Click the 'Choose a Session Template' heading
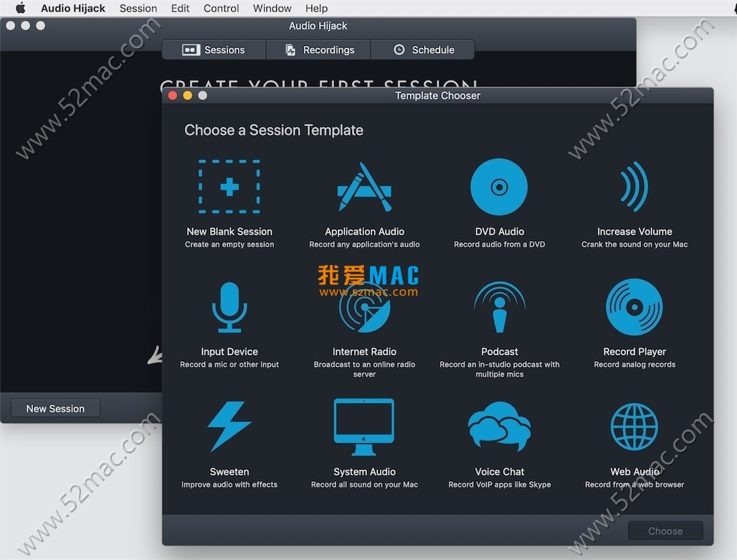 click(x=273, y=130)
